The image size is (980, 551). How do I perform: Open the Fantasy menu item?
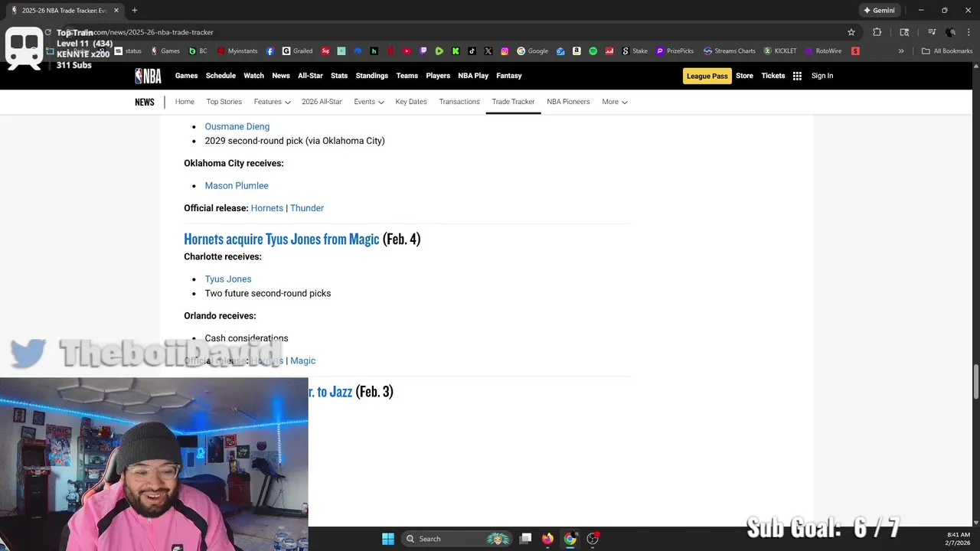point(509,76)
